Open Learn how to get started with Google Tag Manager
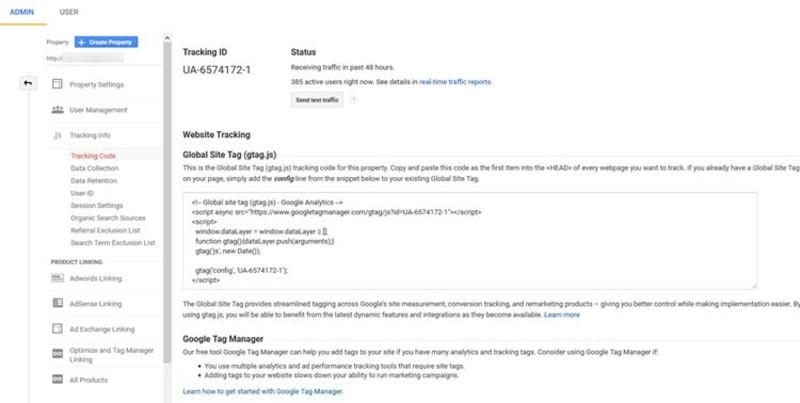800x403 pixels. click(263, 391)
